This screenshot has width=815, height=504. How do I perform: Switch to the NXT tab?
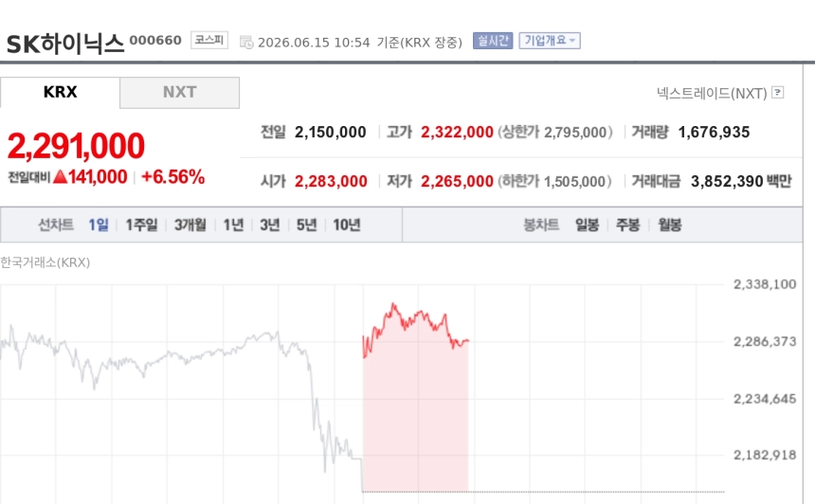(x=179, y=93)
